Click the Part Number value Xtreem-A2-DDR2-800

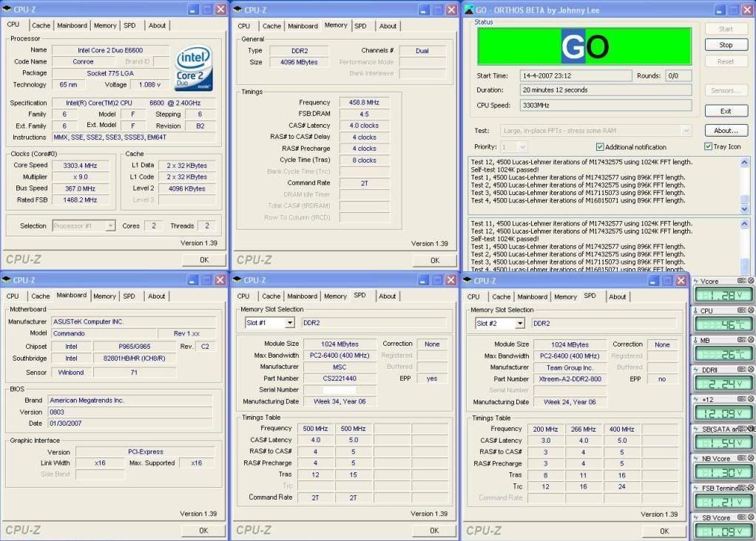[570, 379]
